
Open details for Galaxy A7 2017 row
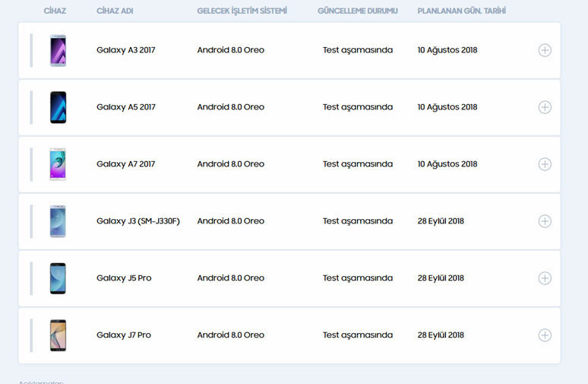click(544, 164)
